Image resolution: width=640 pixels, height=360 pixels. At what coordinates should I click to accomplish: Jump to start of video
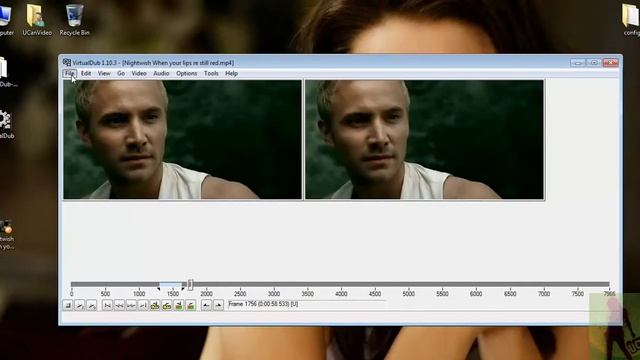tap(107, 305)
